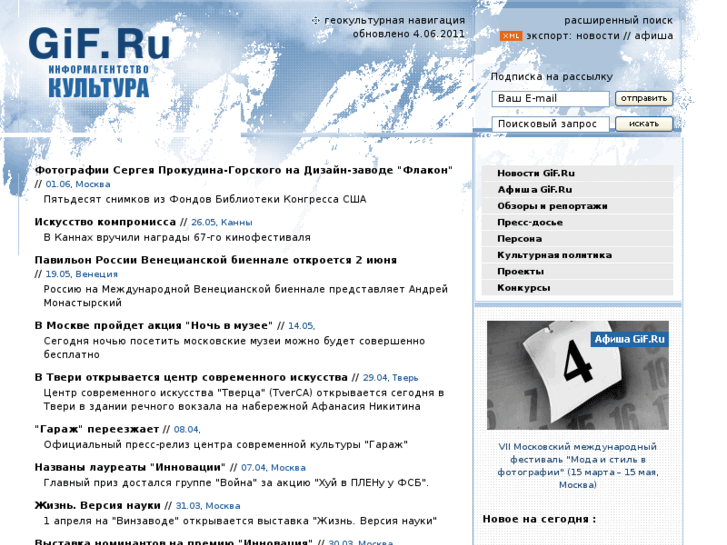Open the "Гараж" переезжает headline
This screenshot has height=545, width=727.
97,430
